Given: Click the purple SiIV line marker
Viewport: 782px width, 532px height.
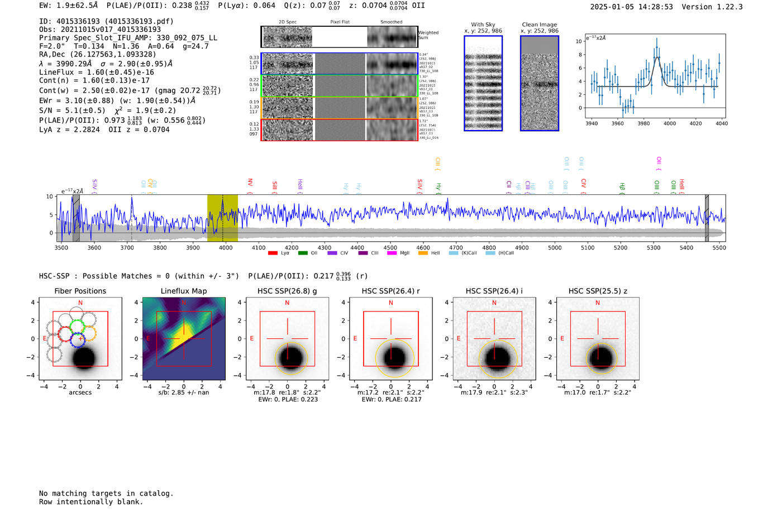Looking at the screenshot, I should [94, 186].
